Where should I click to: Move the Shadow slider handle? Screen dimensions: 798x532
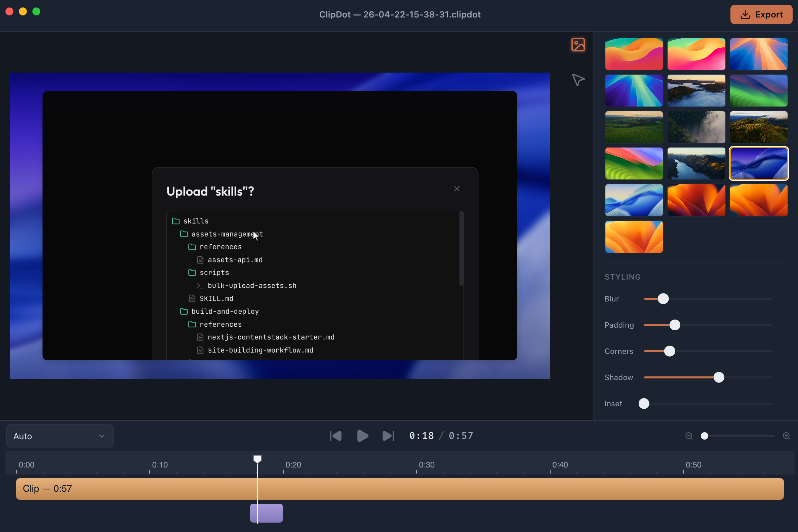[719, 377]
